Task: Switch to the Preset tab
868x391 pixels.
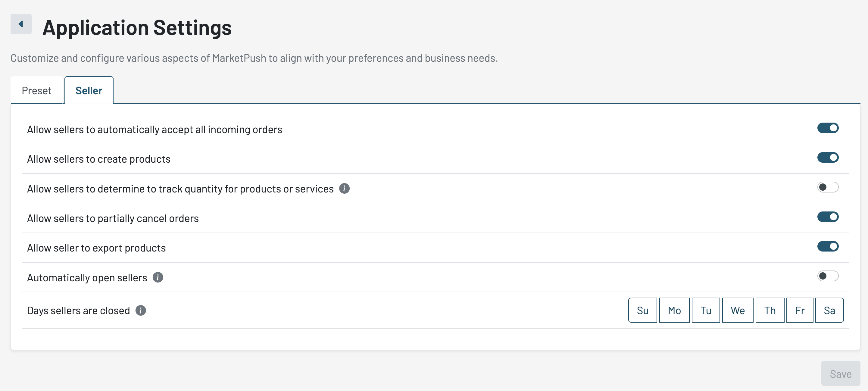Action: pyautogui.click(x=36, y=91)
